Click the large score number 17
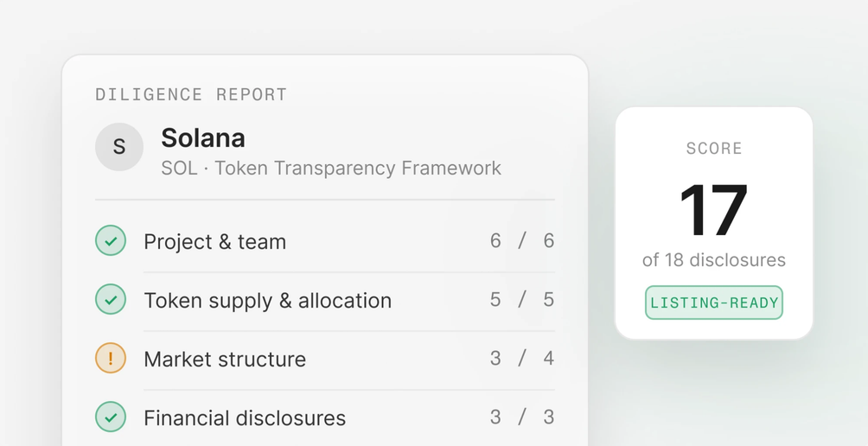Viewport: 868px width, 446px height. point(713,210)
